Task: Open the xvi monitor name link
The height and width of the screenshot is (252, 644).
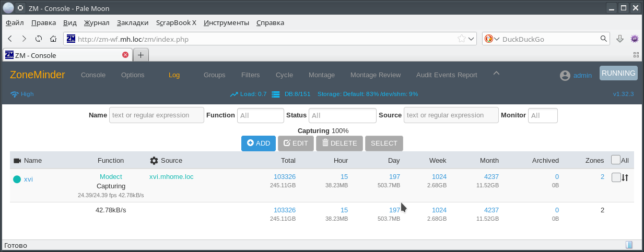Action: pyautogui.click(x=28, y=179)
